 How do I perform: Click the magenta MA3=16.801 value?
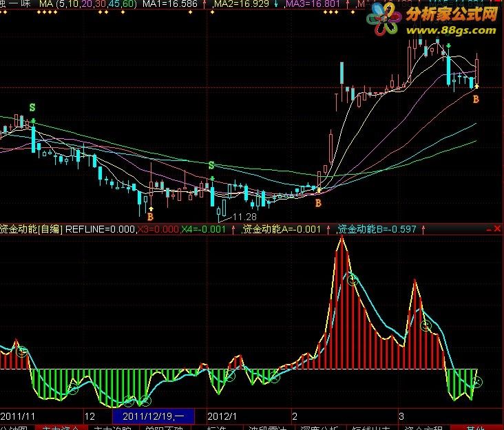pos(313,4)
